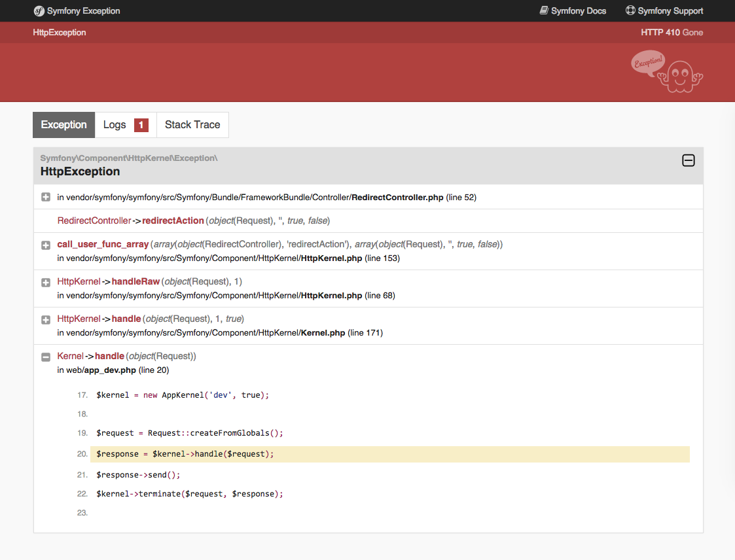Click the HTTP 410 Gone status text
The width and height of the screenshot is (735, 560).
coord(672,32)
